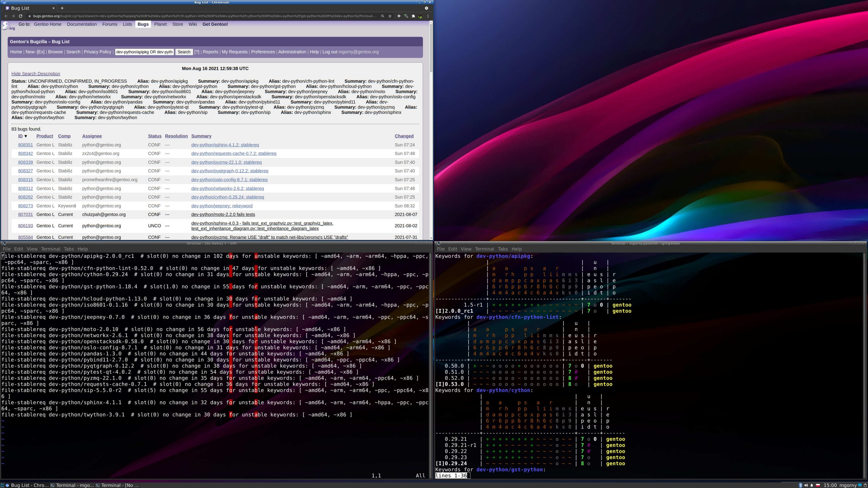Switch to Terminal - mgo... taskbar entry
The height and width of the screenshot is (488, 868).
click(73, 485)
